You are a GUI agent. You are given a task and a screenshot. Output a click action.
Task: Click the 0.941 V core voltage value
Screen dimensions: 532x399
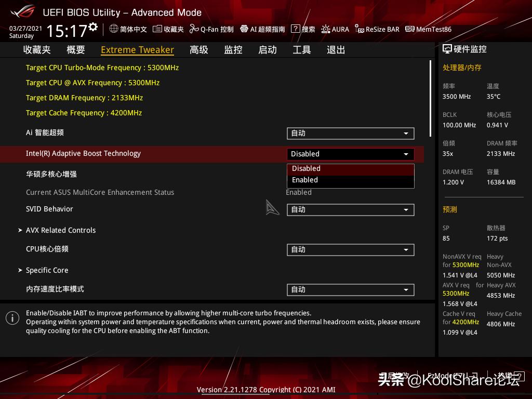(497, 125)
